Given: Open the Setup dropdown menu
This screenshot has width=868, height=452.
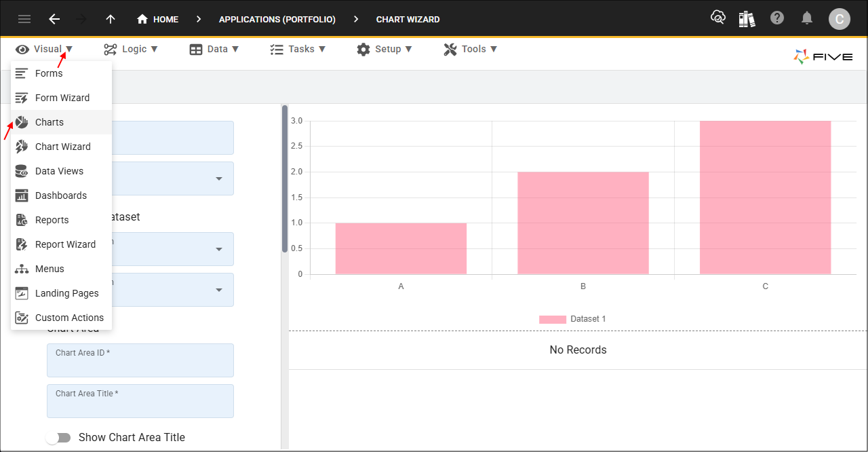Looking at the screenshot, I should coord(384,49).
